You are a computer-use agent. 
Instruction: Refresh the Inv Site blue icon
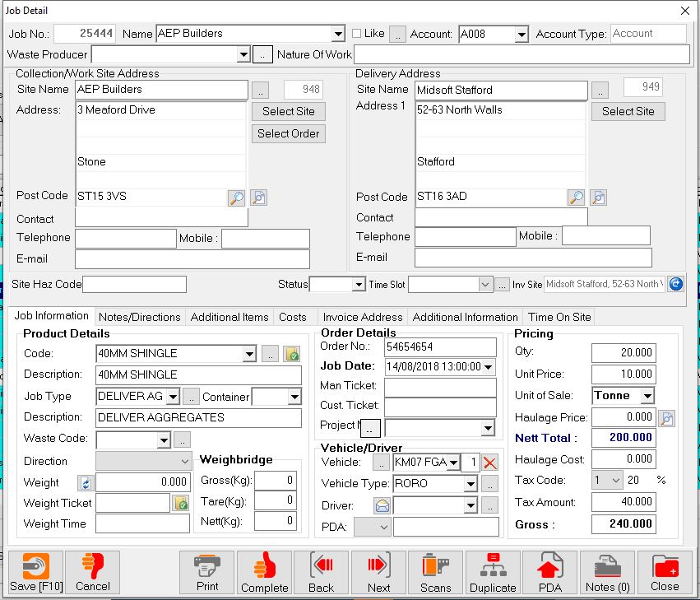pos(676,284)
